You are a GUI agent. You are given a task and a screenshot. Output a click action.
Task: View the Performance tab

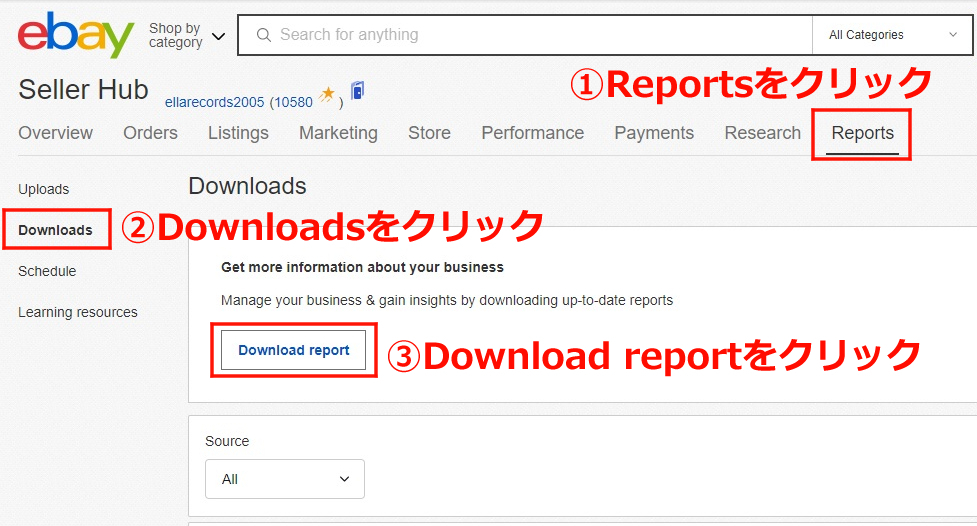click(x=533, y=133)
